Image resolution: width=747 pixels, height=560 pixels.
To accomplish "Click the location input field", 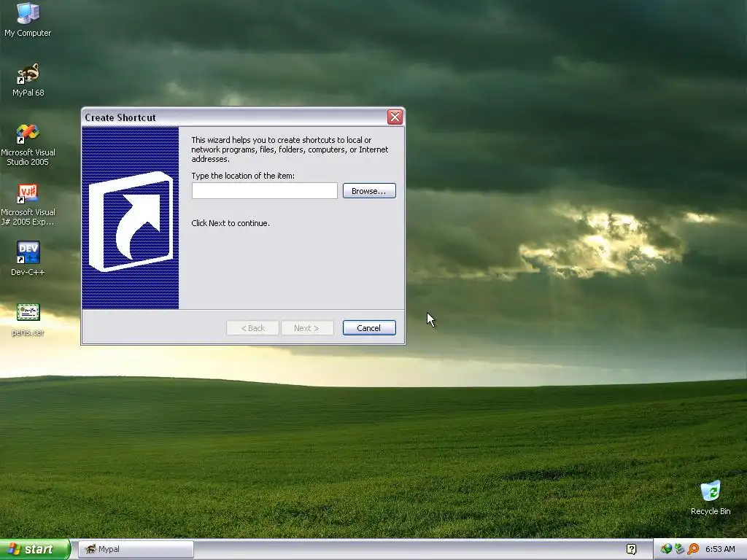I will (264, 191).
